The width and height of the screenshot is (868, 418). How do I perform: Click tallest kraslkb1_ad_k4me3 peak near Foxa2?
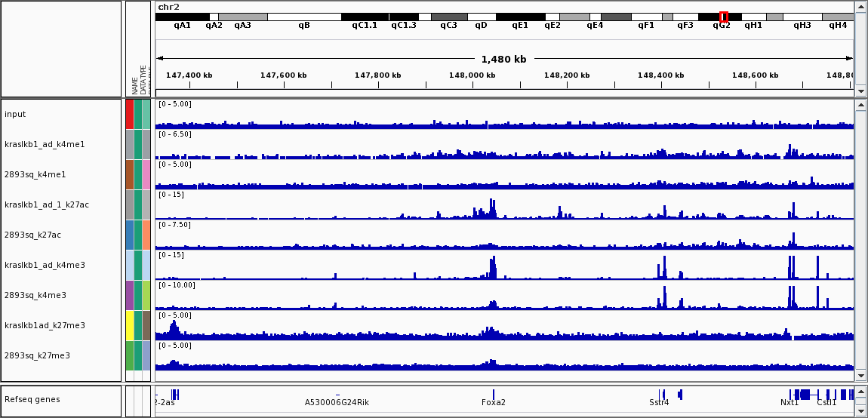pyautogui.click(x=494, y=267)
